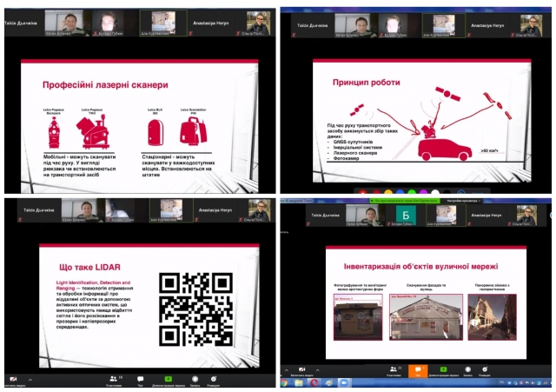The image size is (556, 392).
Task: Click the language indicator in system tray
Action: pyautogui.click(x=501, y=382)
